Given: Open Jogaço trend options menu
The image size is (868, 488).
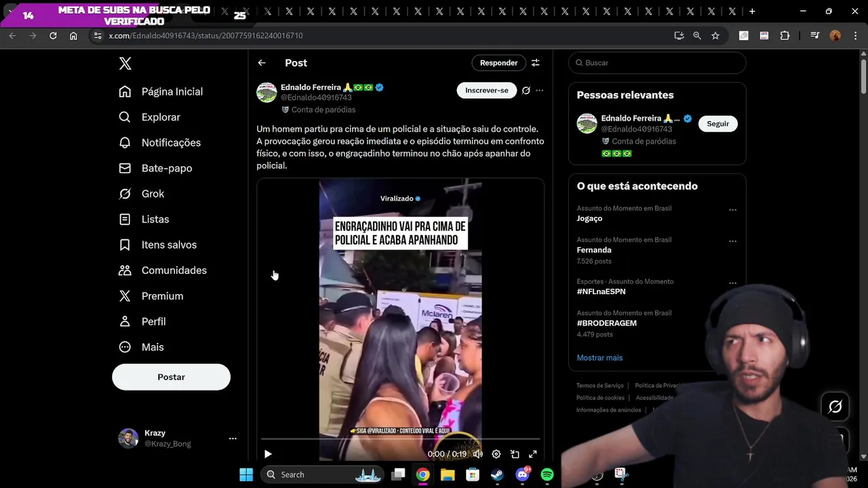Looking at the screenshot, I should point(732,210).
